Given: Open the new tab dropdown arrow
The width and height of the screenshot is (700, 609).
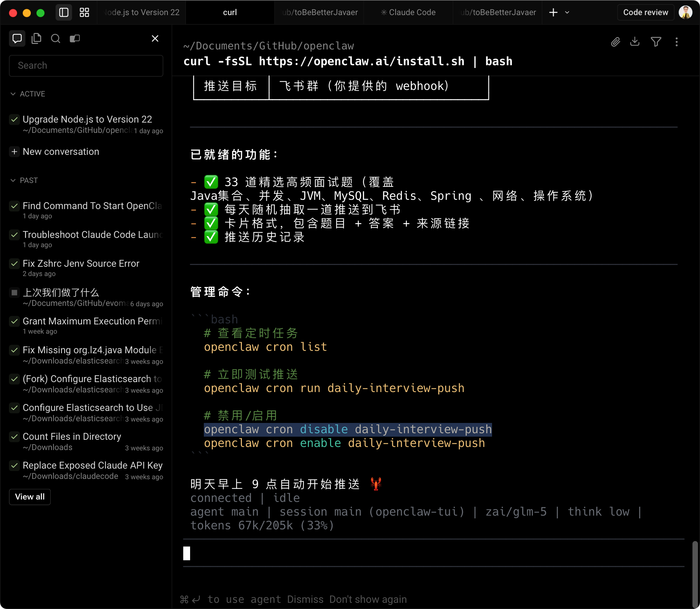Looking at the screenshot, I should click(567, 13).
